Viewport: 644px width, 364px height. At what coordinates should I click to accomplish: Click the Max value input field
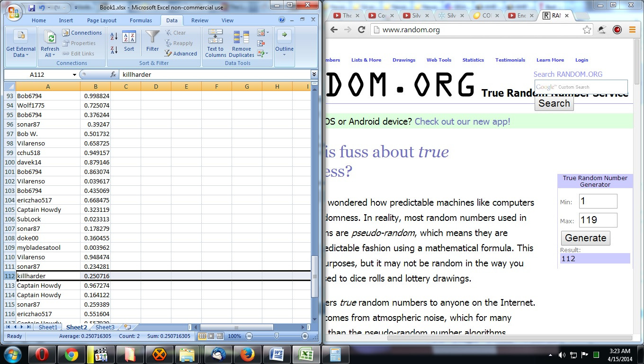pyautogui.click(x=598, y=220)
